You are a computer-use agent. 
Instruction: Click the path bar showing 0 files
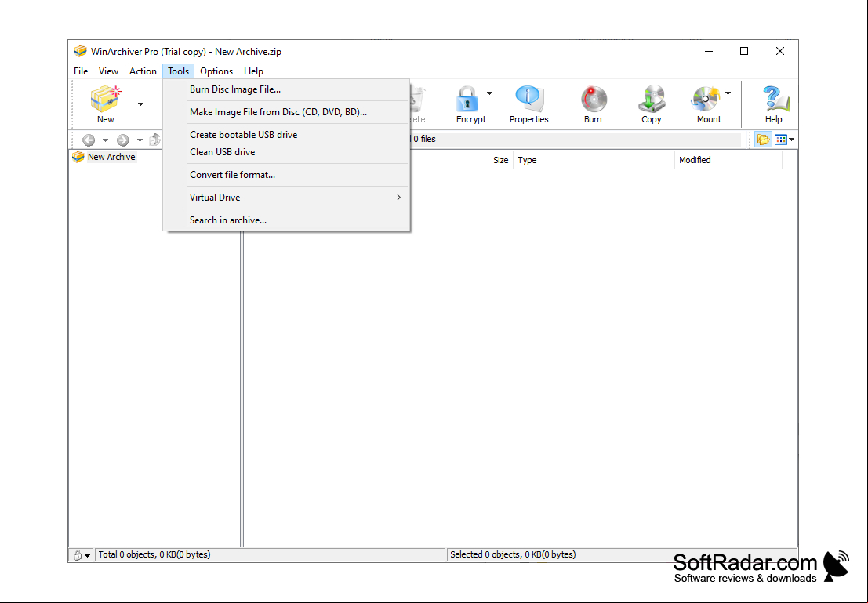pos(575,139)
